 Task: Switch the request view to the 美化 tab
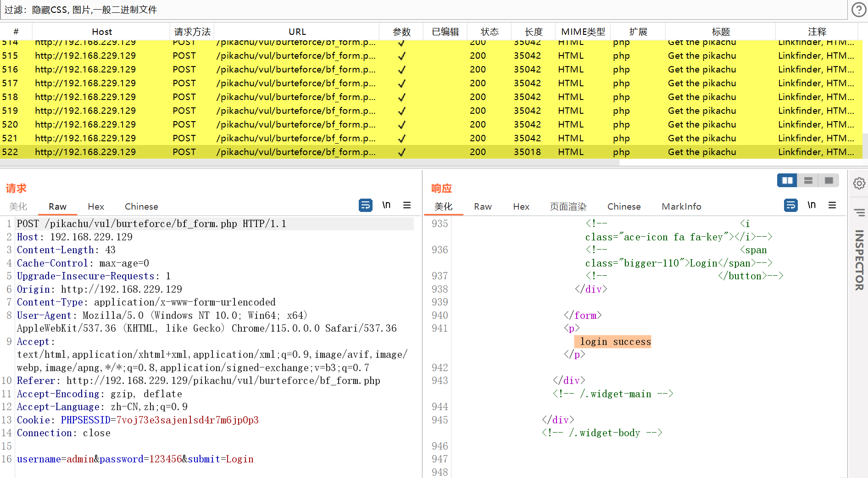[18, 206]
